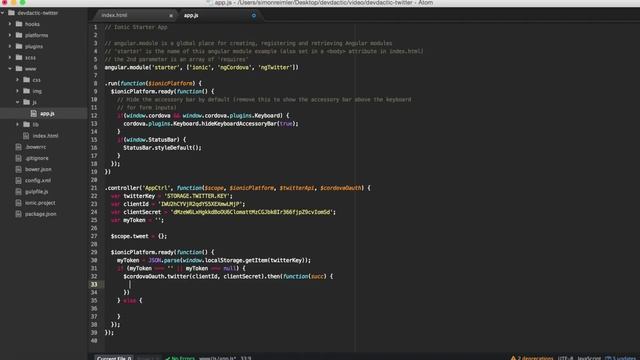The image size is (640, 360).
Task: Expand the lib folder arrow
Action: [18, 124]
